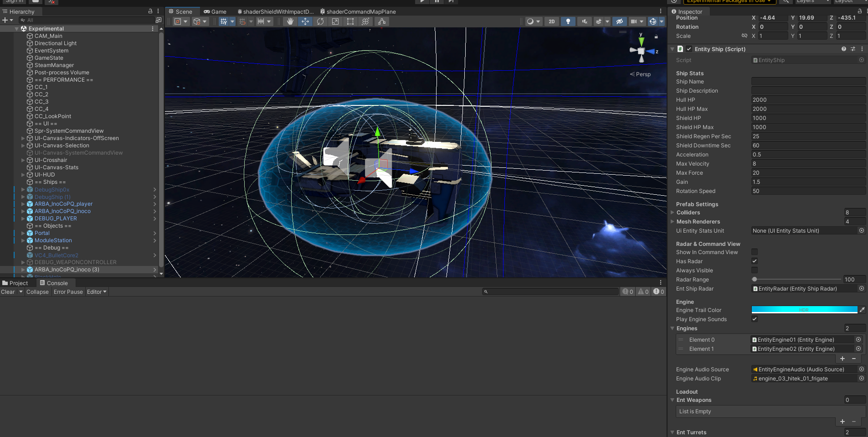Open the Editor dropdown in the Console
The height and width of the screenshot is (437, 868).
coord(97,292)
